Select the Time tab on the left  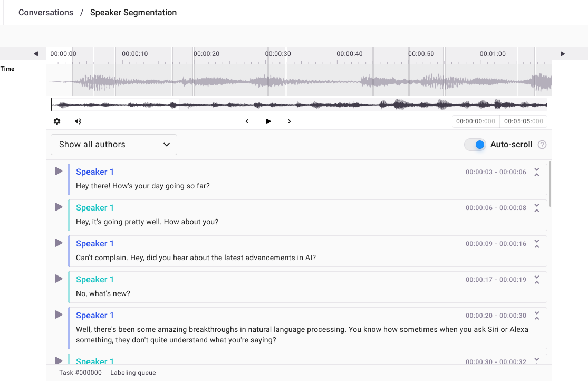pos(7,69)
